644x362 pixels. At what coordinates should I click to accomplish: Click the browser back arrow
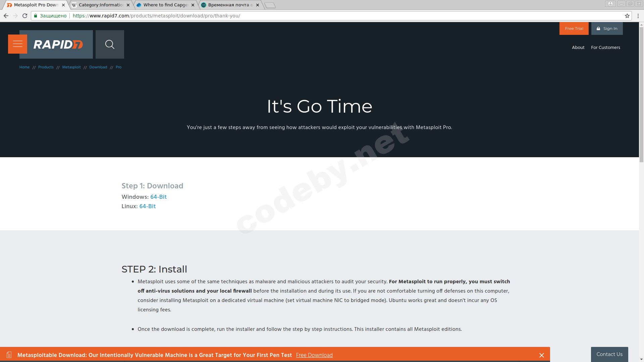point(6,16)
